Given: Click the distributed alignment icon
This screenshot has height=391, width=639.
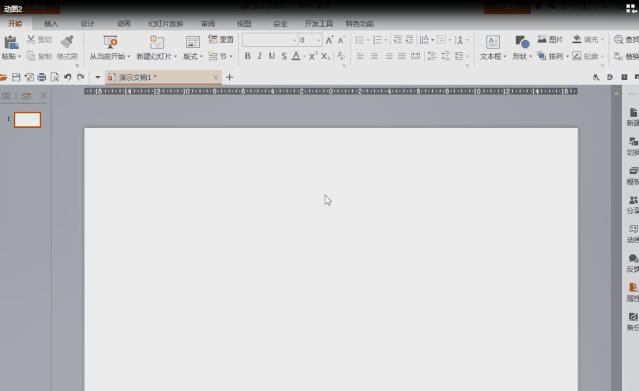Looking at the screenshot, I should pos(415,56).
